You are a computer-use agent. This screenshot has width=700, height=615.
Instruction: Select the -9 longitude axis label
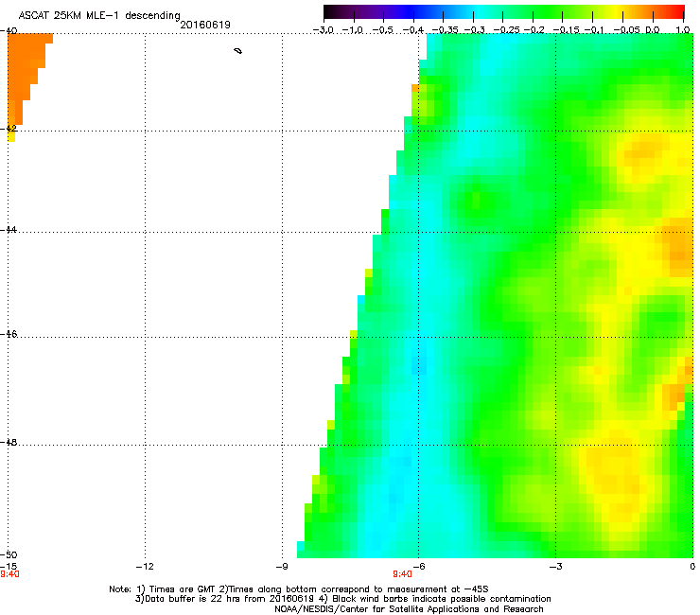coord(281,567)
